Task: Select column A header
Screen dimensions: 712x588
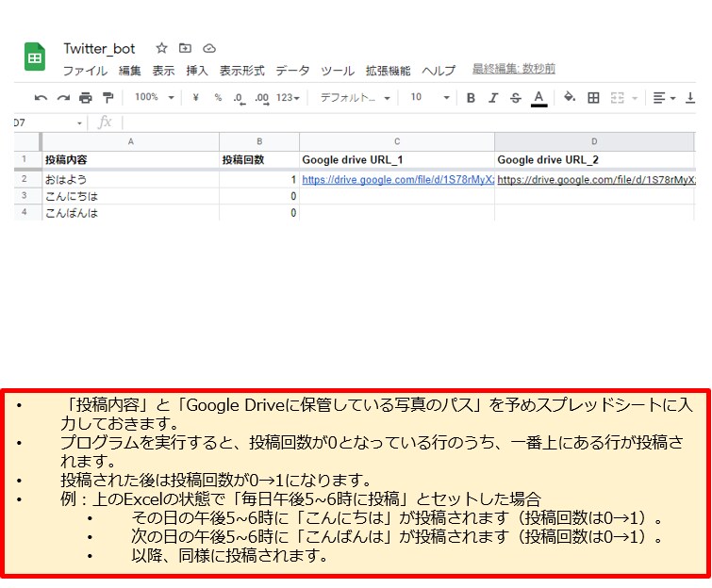Action: click(131, 141)
